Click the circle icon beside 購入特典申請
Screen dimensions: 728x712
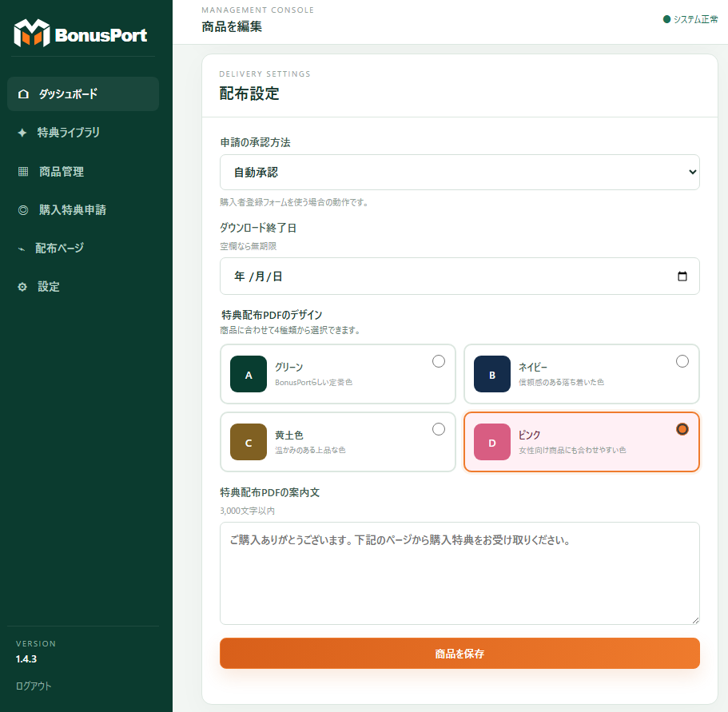(22, 210)
